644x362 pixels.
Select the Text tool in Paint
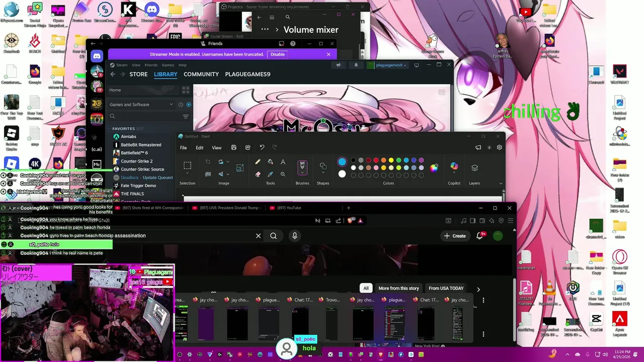point(283,162)
